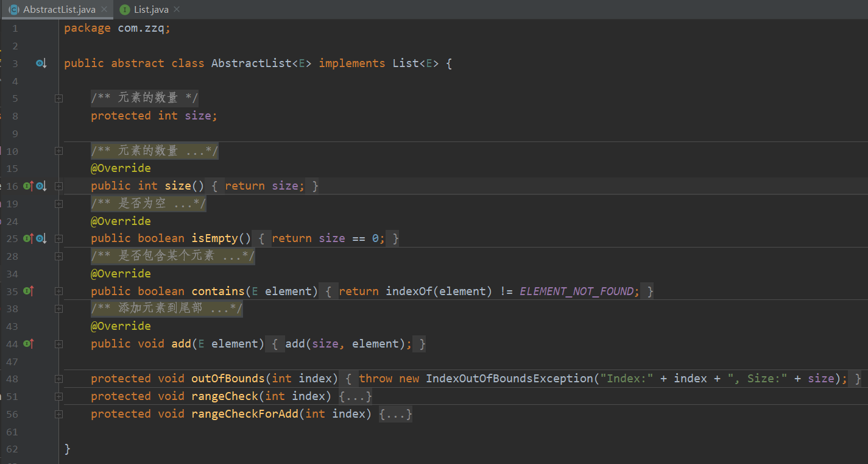Click the method name 'rangeCheck' on line 51

[225, 396]
